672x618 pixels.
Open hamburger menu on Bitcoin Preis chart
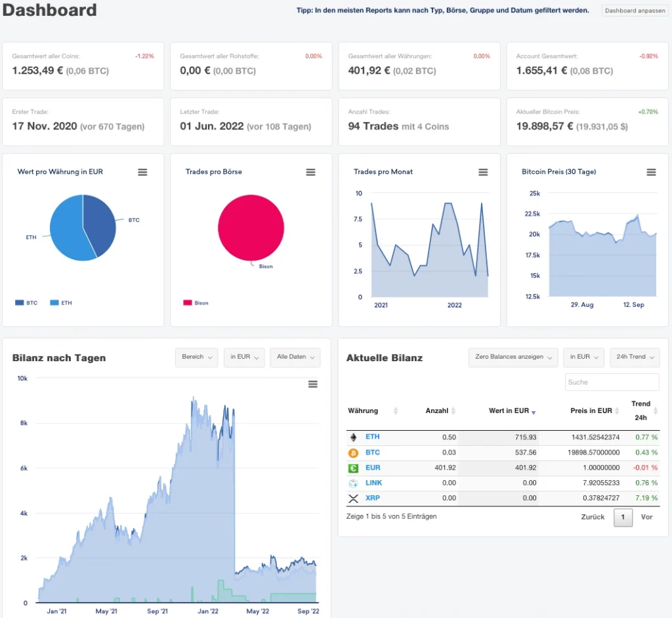click(x=651, y=172)
